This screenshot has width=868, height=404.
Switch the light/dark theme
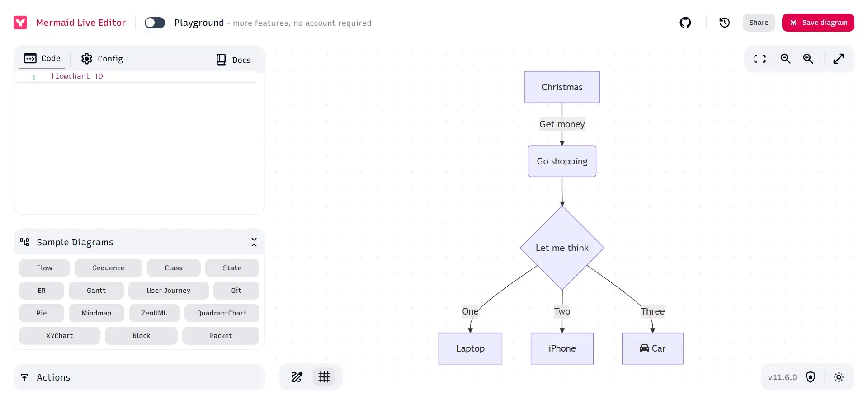(839, 377)
